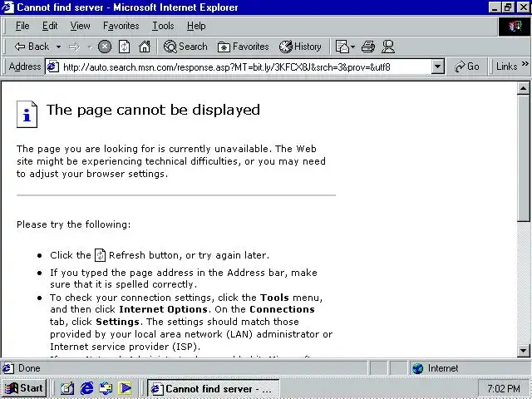Click the 'Cannot find server' taskbar button

point(214,388)
